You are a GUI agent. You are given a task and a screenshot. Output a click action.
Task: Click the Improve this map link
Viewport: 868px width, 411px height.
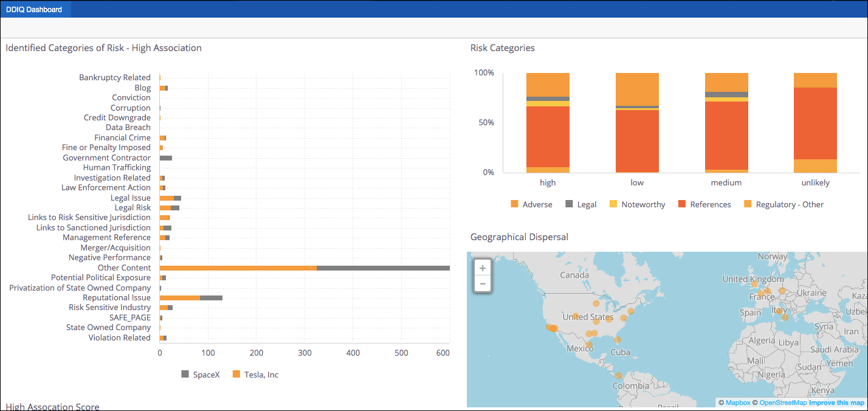(836, 402)
